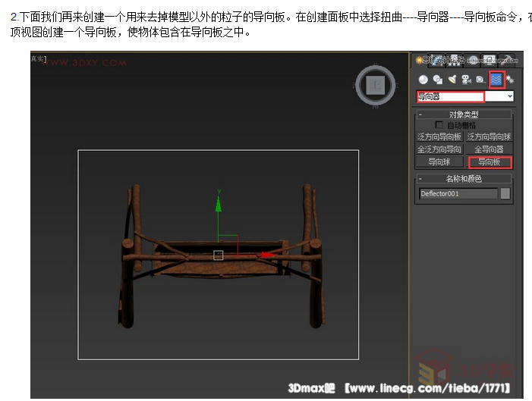Open the Display tab in command panel

489,61
